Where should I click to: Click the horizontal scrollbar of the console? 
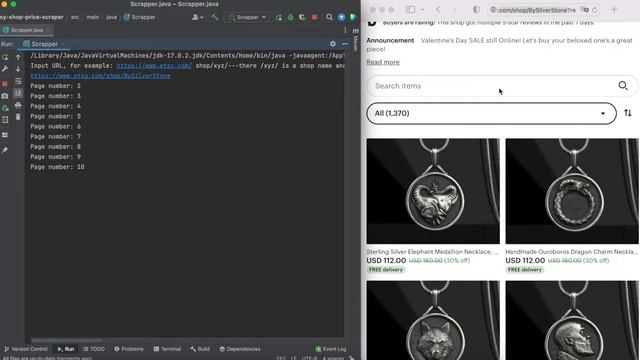tap(66, 340)
